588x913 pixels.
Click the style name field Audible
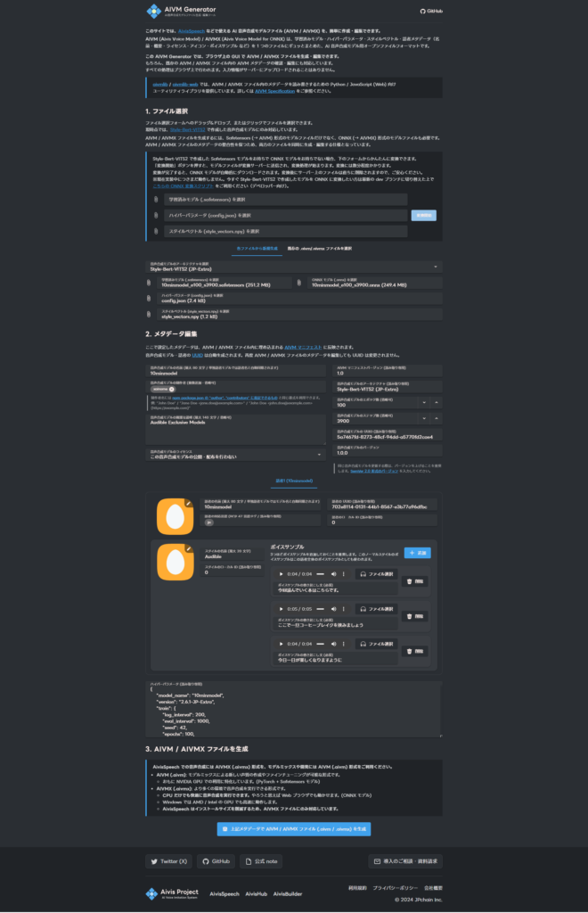coord(232,555)
